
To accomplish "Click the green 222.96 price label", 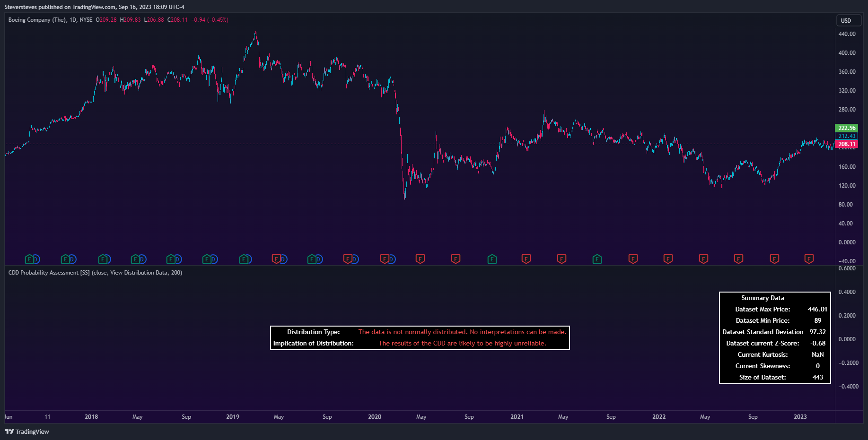I will coord(847,128).
